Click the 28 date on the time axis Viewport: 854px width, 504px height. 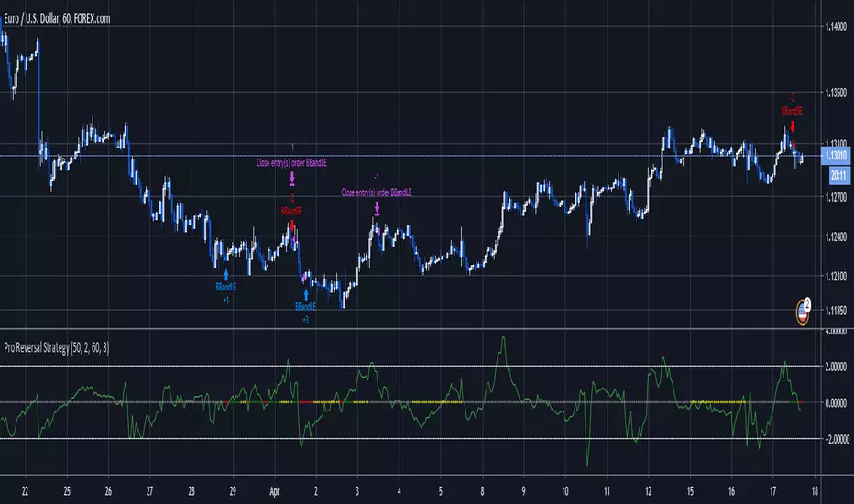click(x=192, y=491)
